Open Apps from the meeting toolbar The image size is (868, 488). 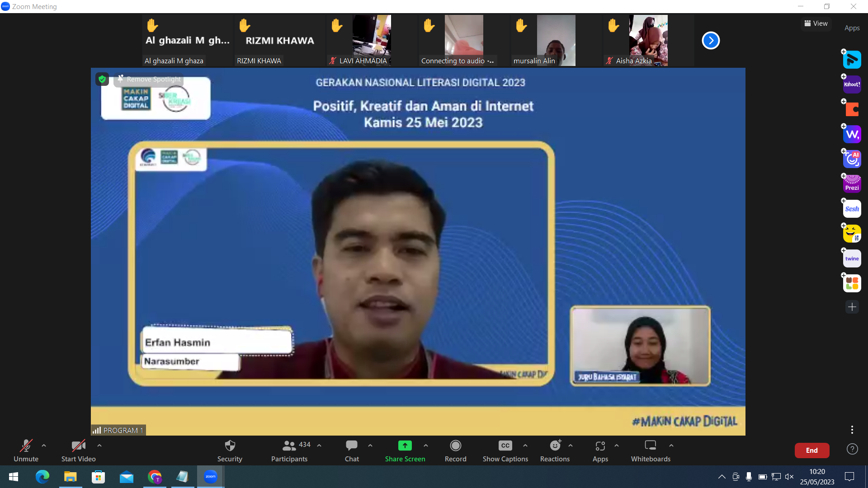[x=600, y=450]
